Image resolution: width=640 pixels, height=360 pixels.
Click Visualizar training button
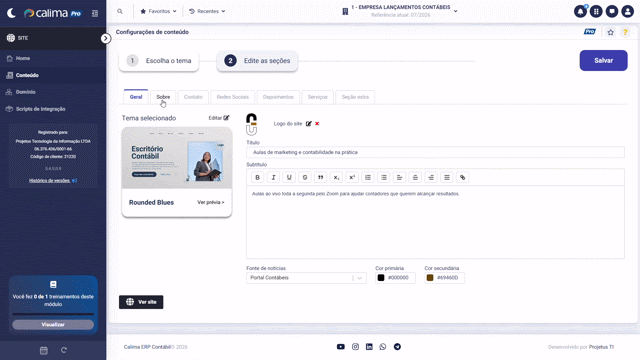53,324
